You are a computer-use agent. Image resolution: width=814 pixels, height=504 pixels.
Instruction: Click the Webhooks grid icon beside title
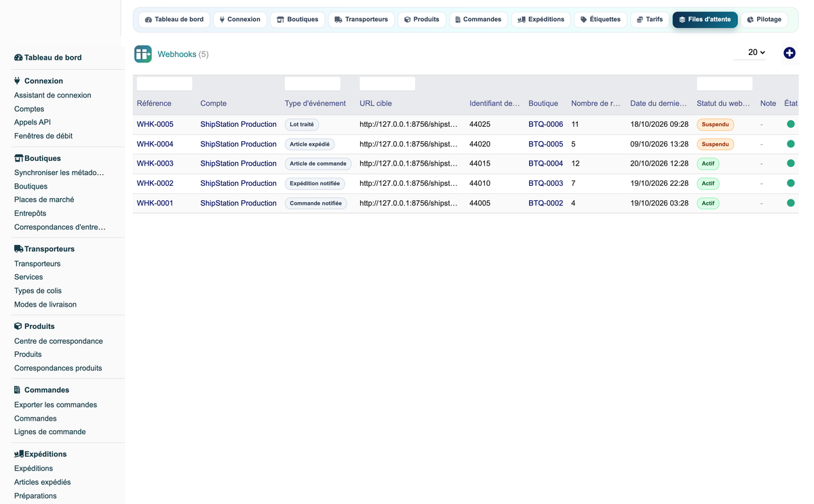(x=142, y=54)
